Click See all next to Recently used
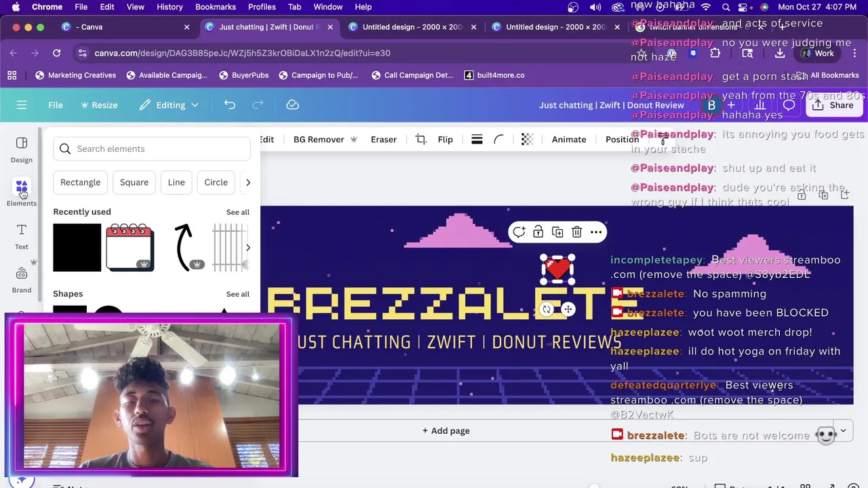Screen dimensions: 868x488 point(238,212)
